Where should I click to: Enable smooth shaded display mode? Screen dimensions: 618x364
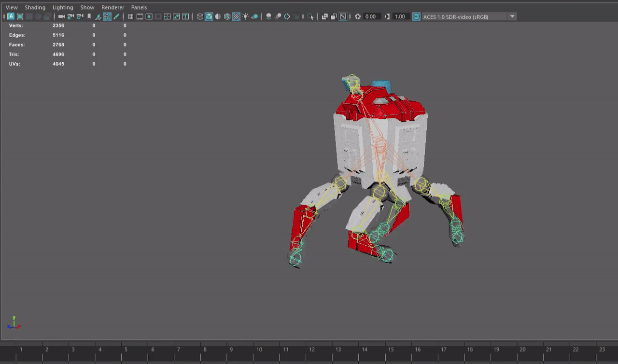(209, 16)
